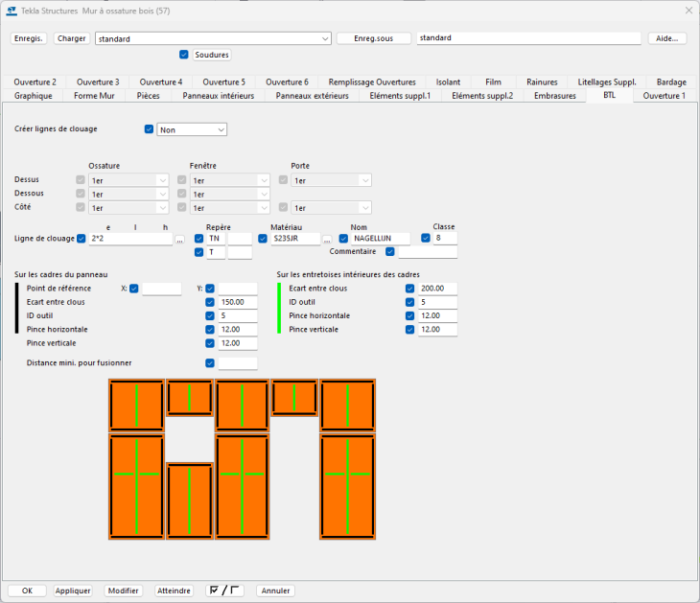
Task: Switch to the Graphique tab
Action: click(x=33, y=96)
